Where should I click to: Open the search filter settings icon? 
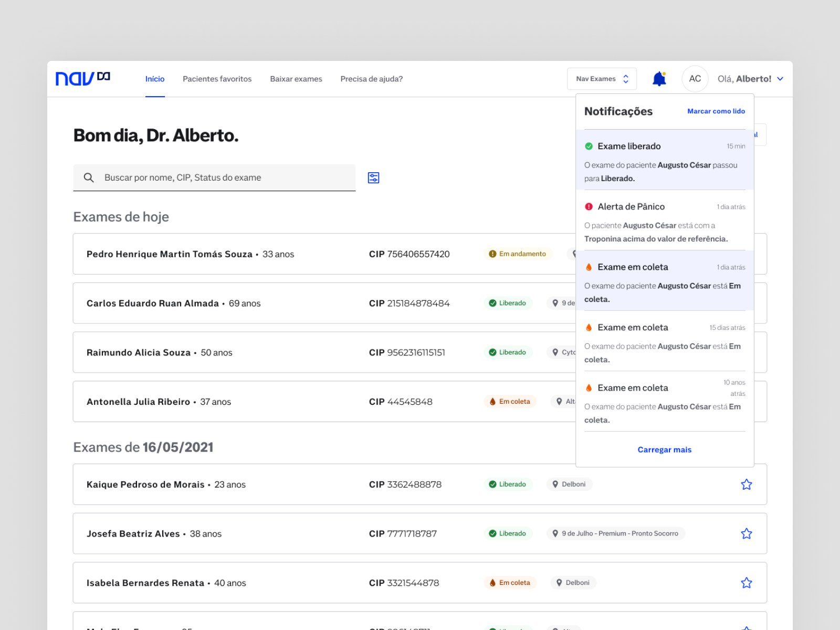pyautogui.click(x=373, y=178)
